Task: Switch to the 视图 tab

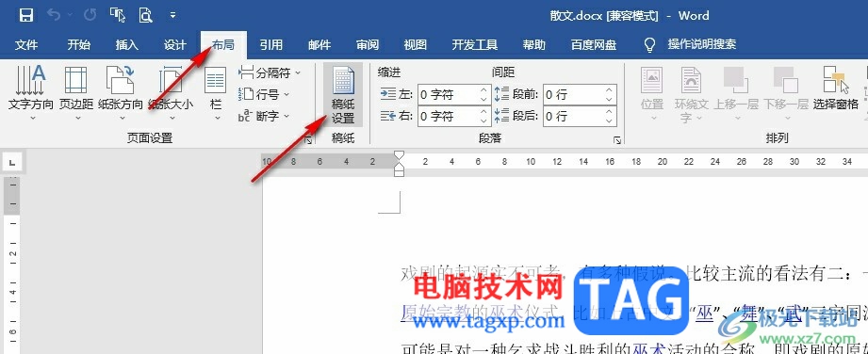Action: tap(416, 45)
